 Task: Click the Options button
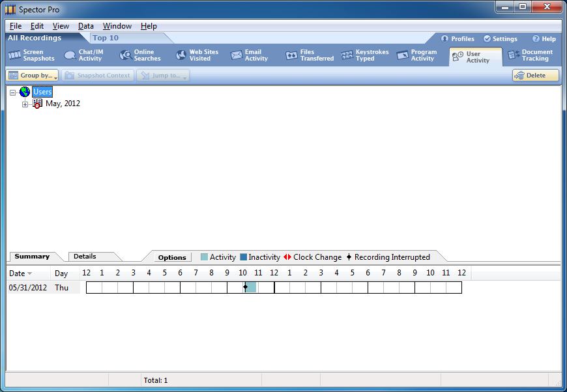tap(172, 257)
